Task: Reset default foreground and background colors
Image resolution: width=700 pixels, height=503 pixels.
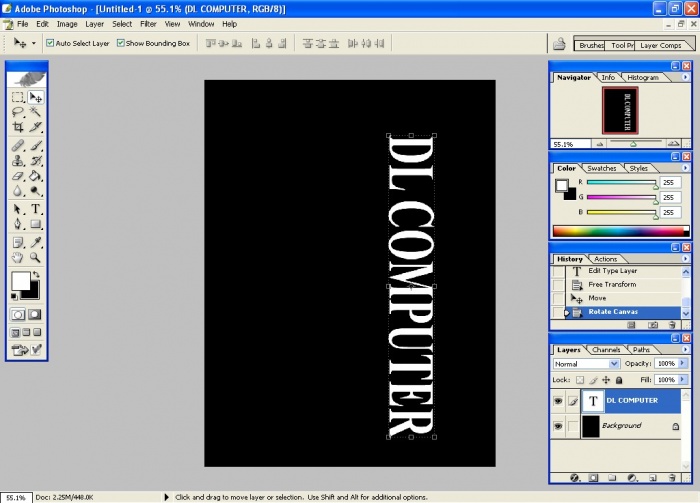Action: point(14,296)
